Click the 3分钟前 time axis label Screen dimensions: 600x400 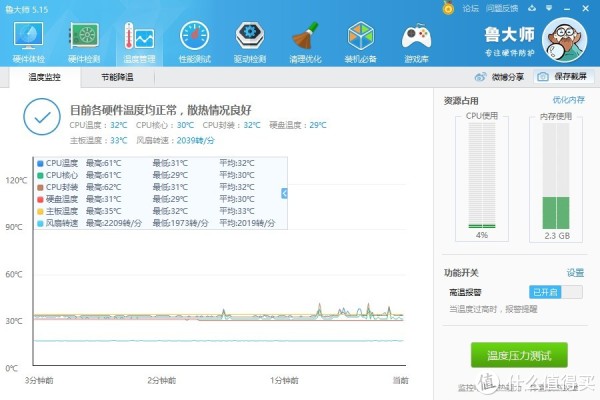[x=39, y=380]
